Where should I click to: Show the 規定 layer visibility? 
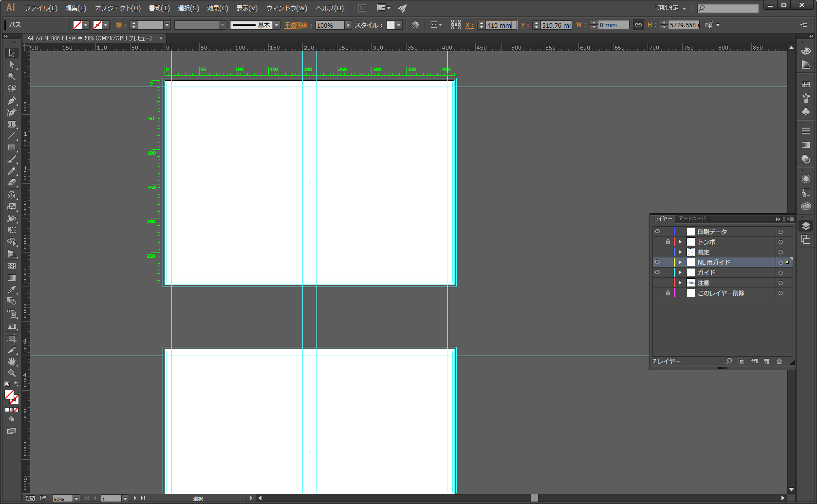tap(657, 252)
